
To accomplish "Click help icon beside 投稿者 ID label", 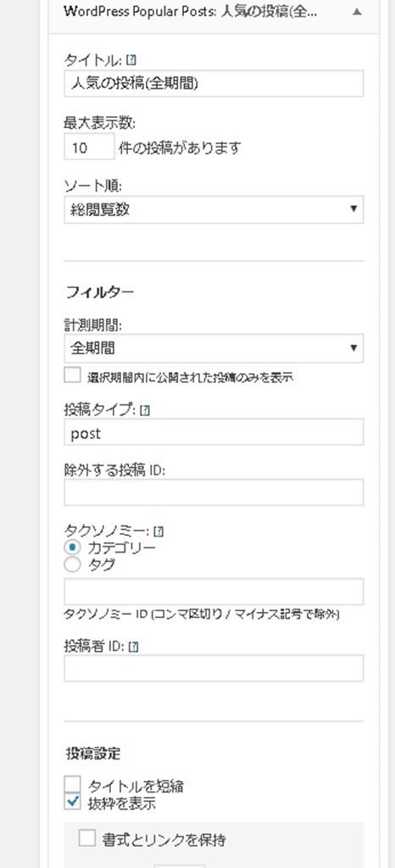I will (133, 647).
